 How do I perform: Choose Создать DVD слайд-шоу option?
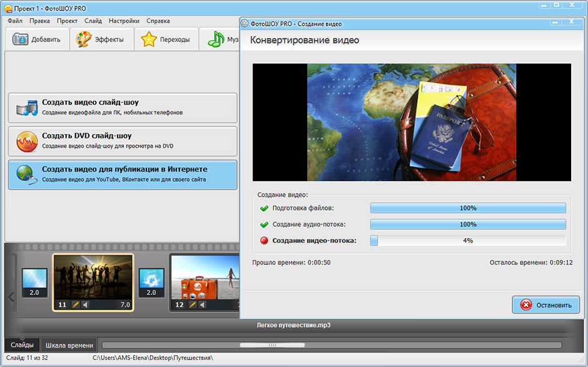click(123, 142)
